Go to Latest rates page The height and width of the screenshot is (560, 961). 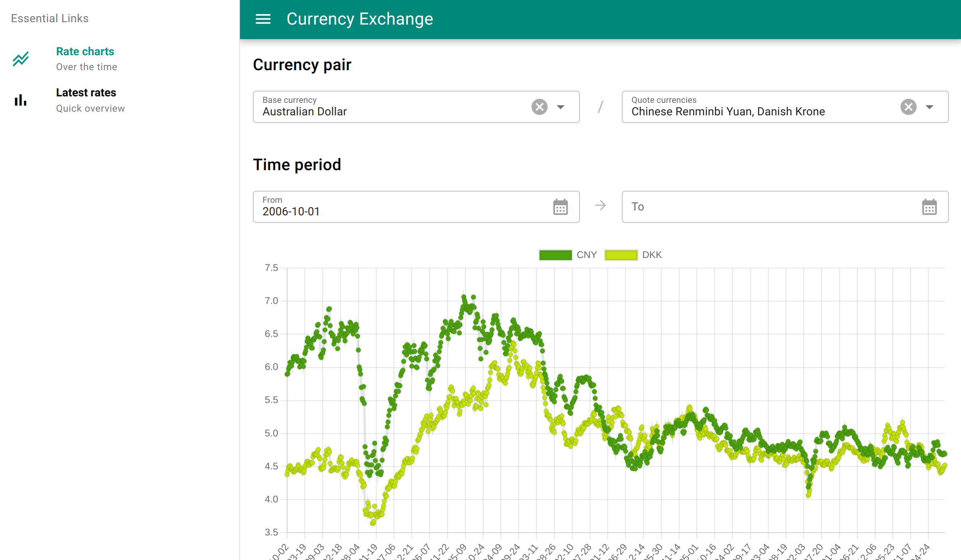coord(86,93)
